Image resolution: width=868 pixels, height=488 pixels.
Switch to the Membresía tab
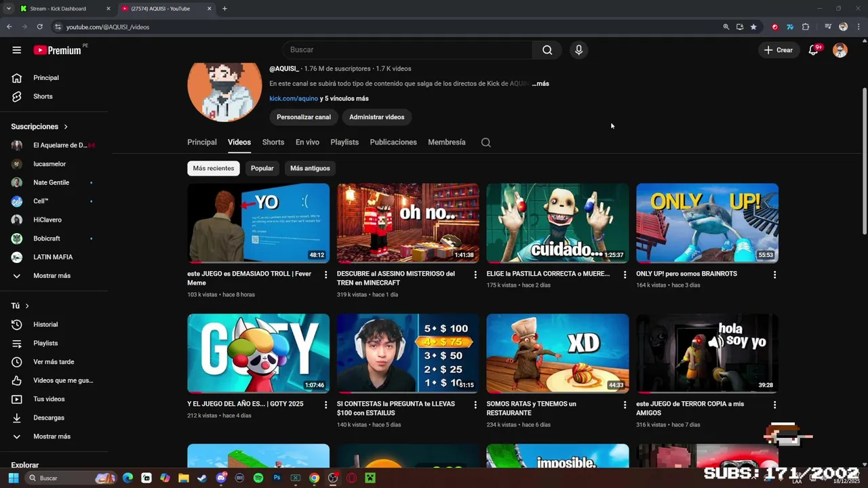[x=447, y=142]
